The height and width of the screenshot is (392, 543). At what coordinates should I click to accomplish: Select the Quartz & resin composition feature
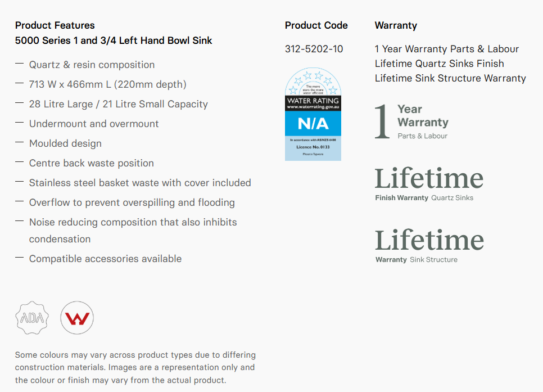click(x=92, y=65)
